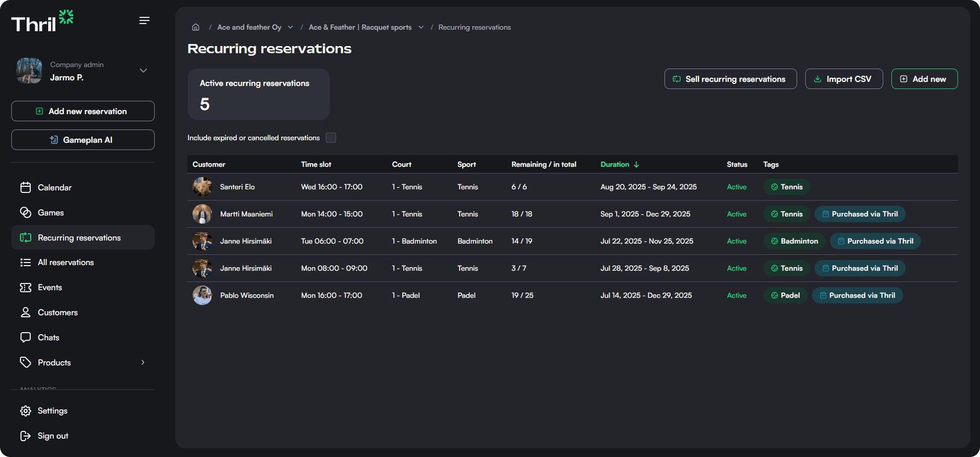Open the Ace and feather Oy dropdown
Viewport: 980px width, 457px height.
coord(290,27)
